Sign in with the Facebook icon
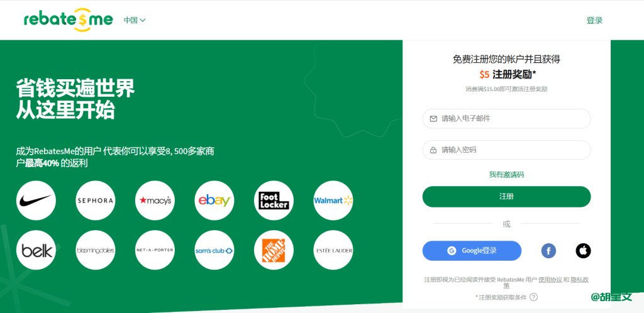Screen dimensions: 644x313 548,251
